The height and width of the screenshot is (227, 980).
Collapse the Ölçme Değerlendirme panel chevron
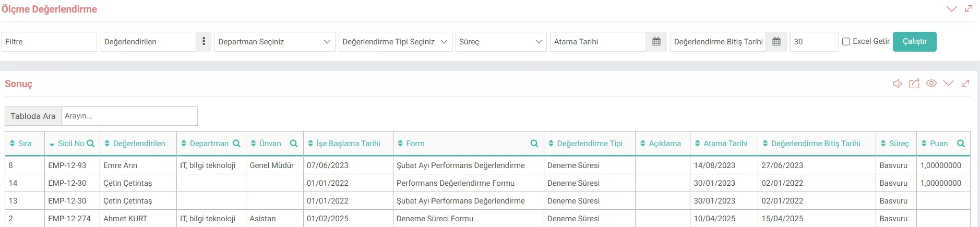951,9
